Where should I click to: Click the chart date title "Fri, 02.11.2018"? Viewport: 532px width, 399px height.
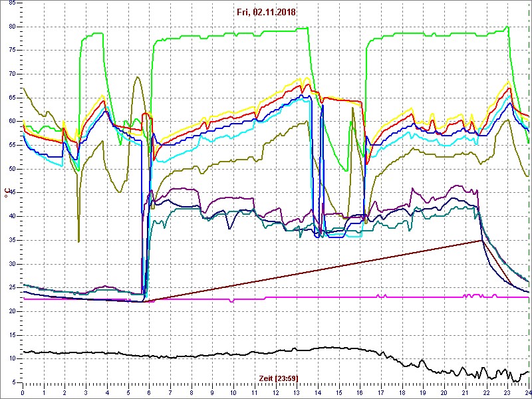tap(265, 13)
